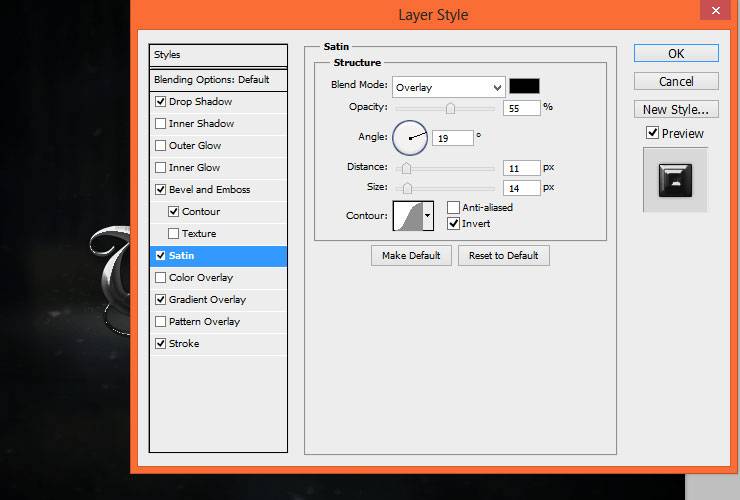Click the style preview thumbnail
Viewport: 740px width, 500px height.
675,180
